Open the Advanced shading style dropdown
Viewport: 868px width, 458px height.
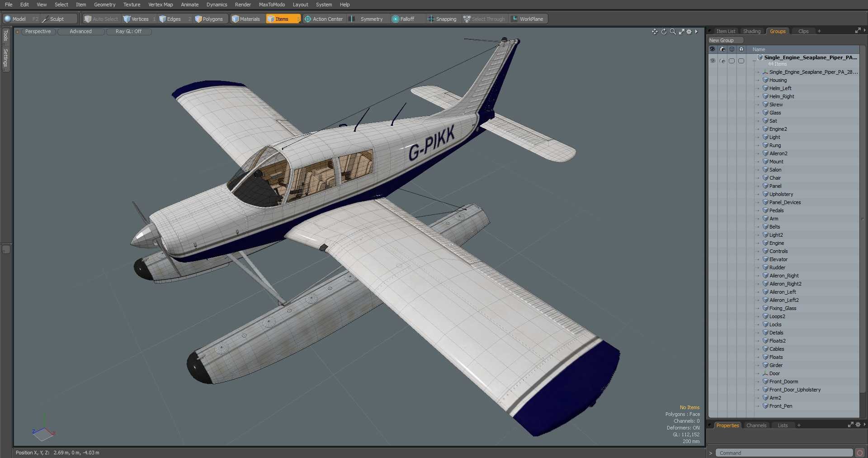coord(81,32)
